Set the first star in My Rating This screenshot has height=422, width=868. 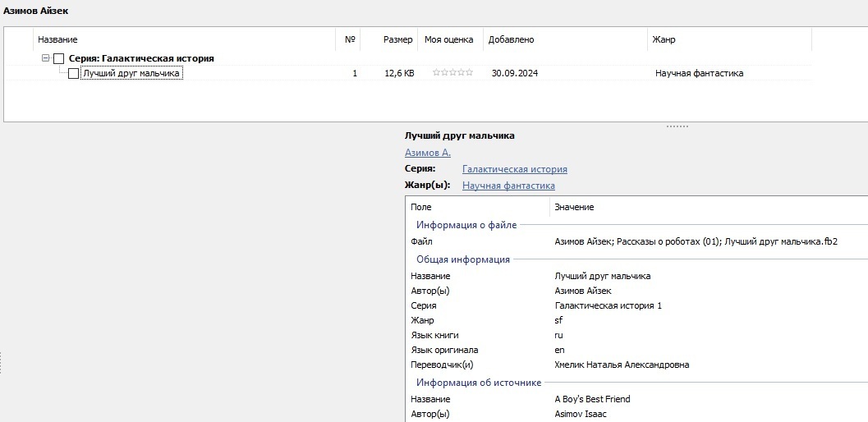tap(436, 73)
